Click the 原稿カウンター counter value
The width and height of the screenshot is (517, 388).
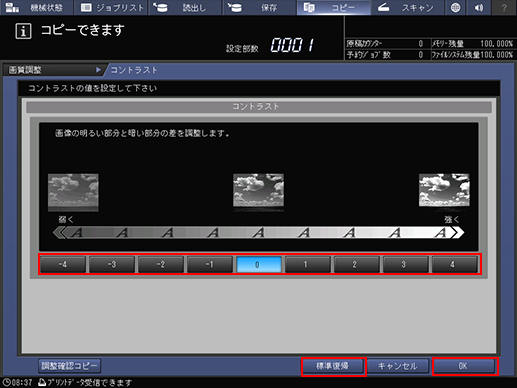coord(421,44)
